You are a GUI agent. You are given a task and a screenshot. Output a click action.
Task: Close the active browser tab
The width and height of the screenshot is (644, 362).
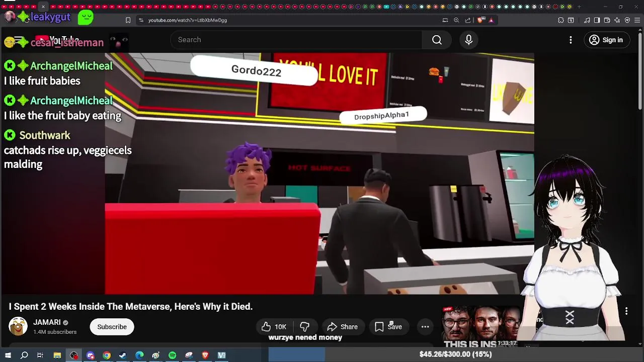[x=43, y=7]
